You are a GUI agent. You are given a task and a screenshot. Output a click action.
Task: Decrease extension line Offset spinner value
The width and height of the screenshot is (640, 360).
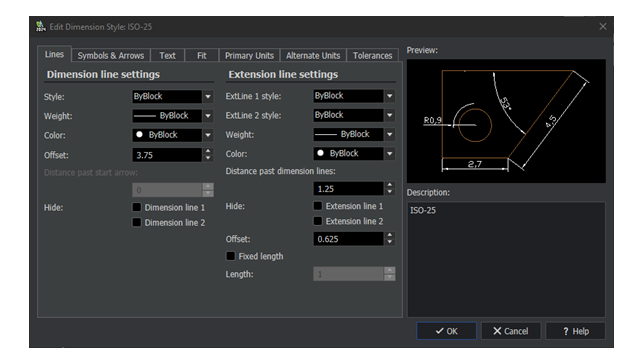click(x=390, y=242)
